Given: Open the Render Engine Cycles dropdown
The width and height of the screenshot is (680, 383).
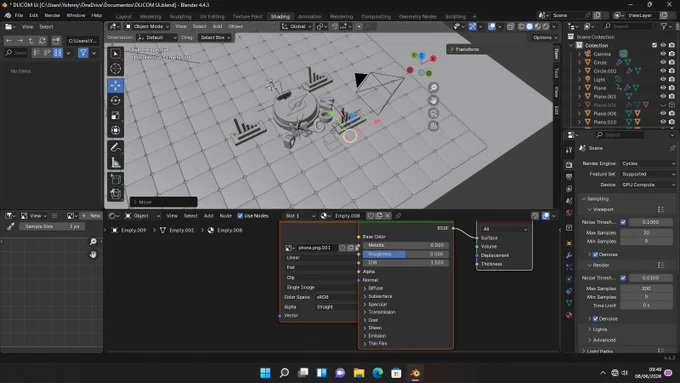Looking at the screenshot, I should 647,164.
